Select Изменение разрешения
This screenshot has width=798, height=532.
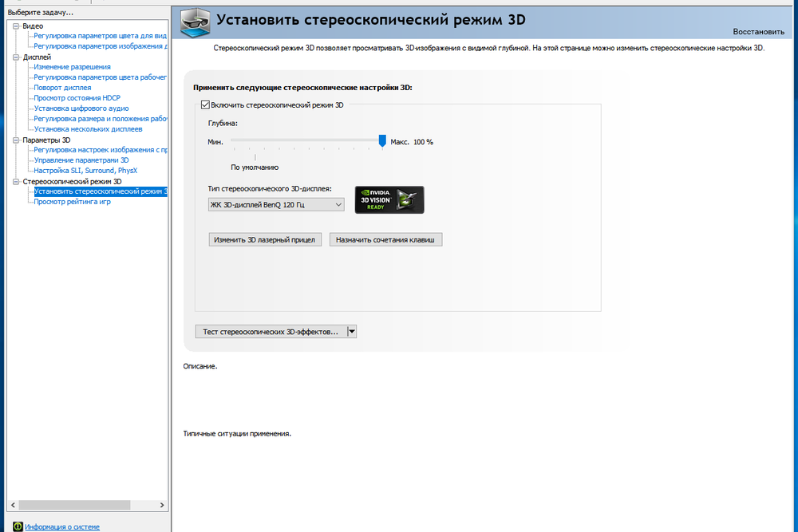pos(73,67)
